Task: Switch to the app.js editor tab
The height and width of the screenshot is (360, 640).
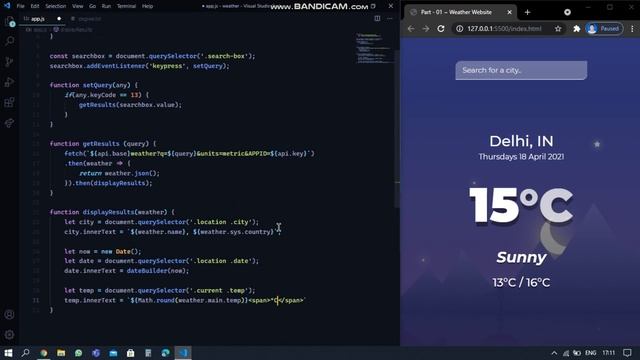Action: [42, 18]
